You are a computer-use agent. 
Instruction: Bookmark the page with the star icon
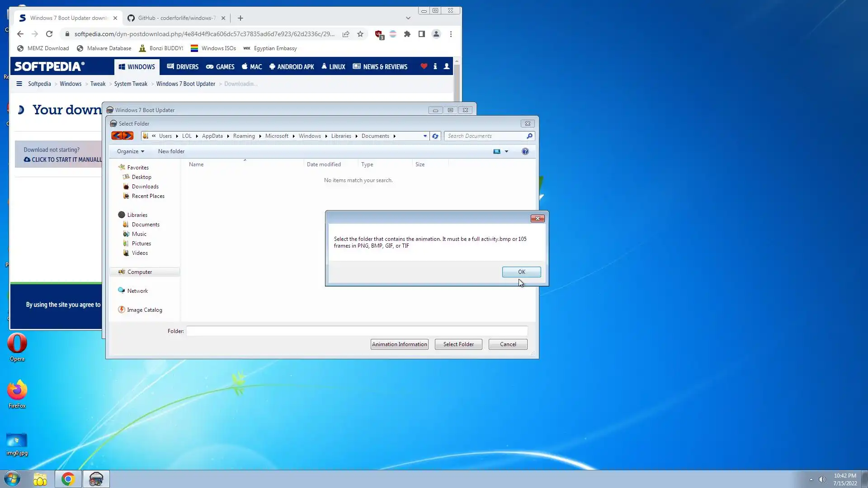point(360,34)
